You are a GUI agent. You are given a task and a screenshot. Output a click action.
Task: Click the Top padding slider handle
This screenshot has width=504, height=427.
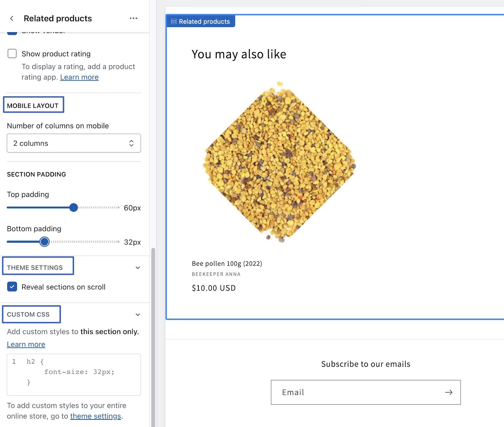click(73, 207)
